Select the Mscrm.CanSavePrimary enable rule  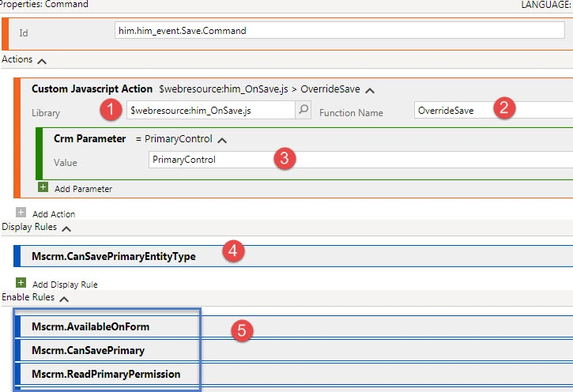click(293, 350)
